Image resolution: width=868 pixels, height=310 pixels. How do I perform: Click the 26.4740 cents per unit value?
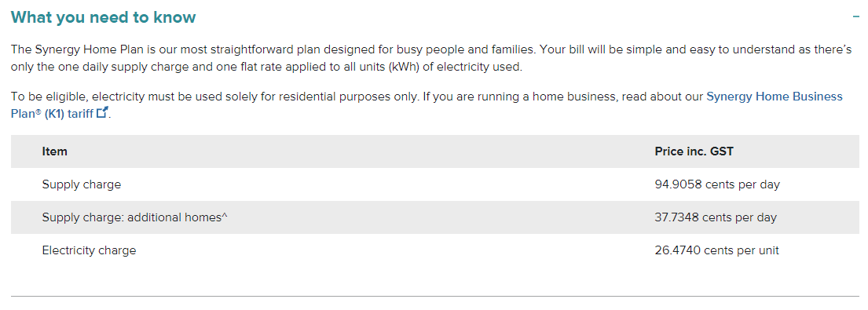(717, 250)
